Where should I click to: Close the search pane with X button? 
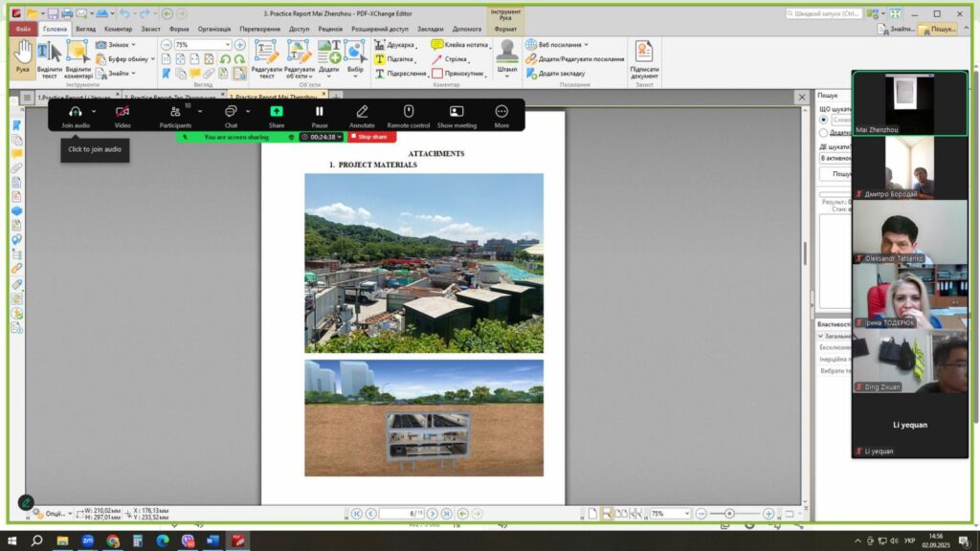(x=802, y=97)
